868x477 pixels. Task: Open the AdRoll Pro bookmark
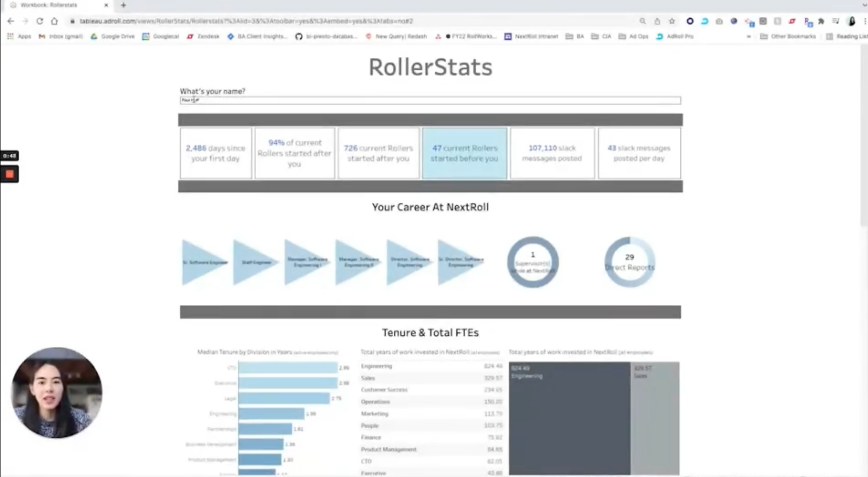point(675,36)
